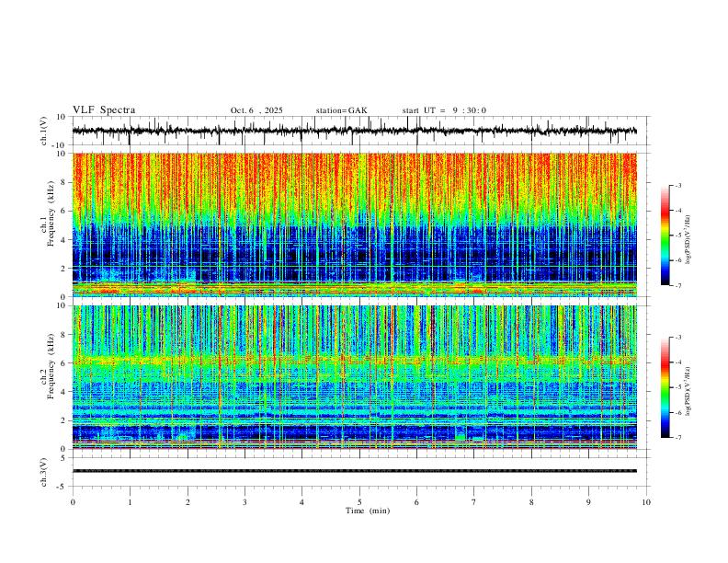Click the black ch.1 voltage waveform trace
This screenshot has height=563, width=728.
pos(354,131)
